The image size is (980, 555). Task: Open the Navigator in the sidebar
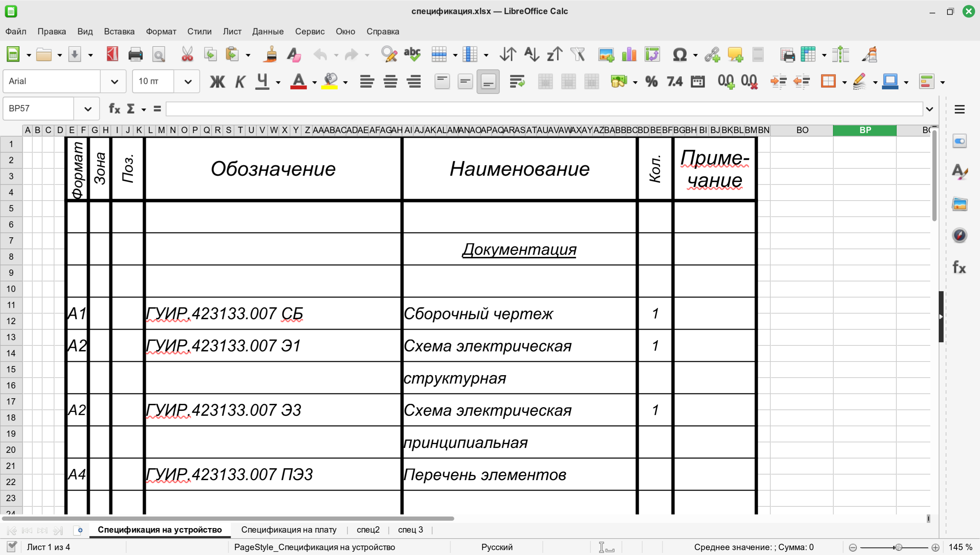[959, 235]
